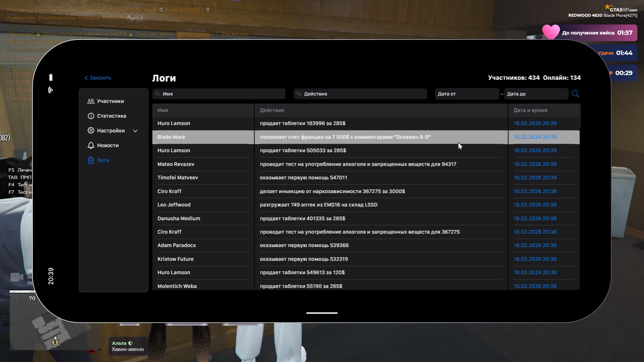The height and width of the screenshot is (362, 644).
Task: Expand the Настройки chevron
Action: click(135, 131)
